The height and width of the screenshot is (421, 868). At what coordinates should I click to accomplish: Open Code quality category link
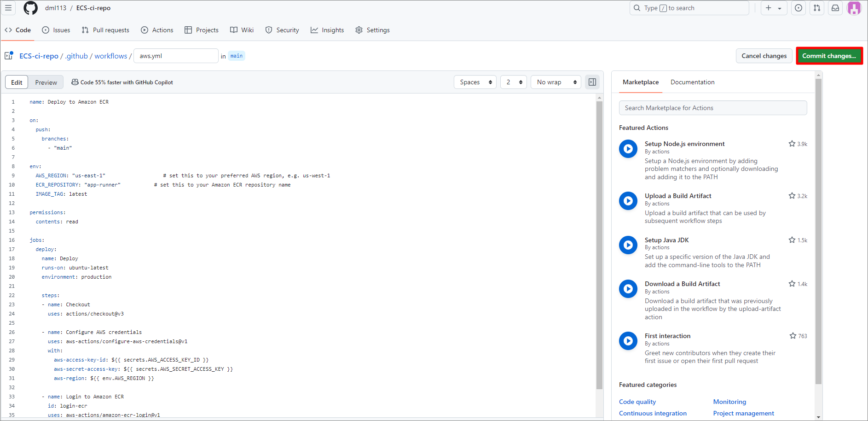coord(637,402)
